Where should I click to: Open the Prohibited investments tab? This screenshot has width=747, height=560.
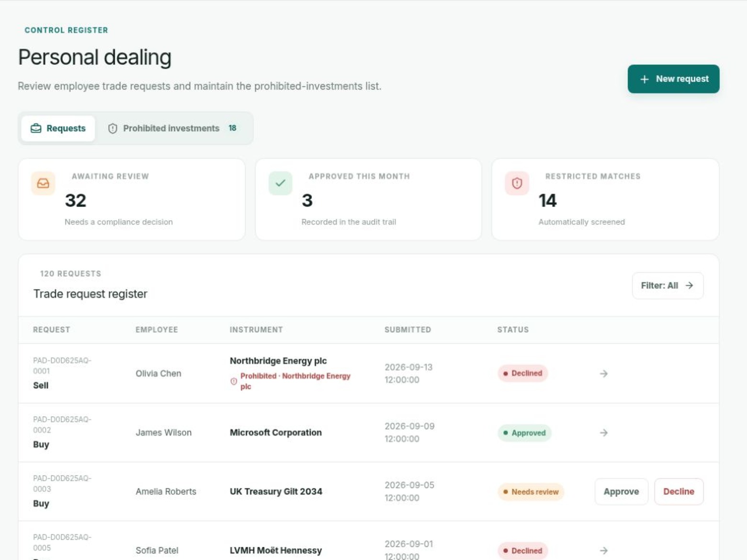[x=173, y=128]
